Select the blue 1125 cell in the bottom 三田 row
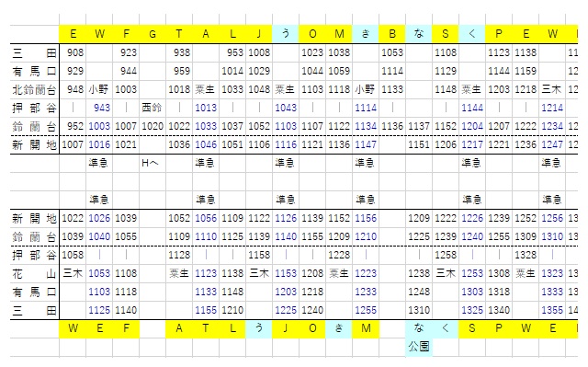 [99, 310]
